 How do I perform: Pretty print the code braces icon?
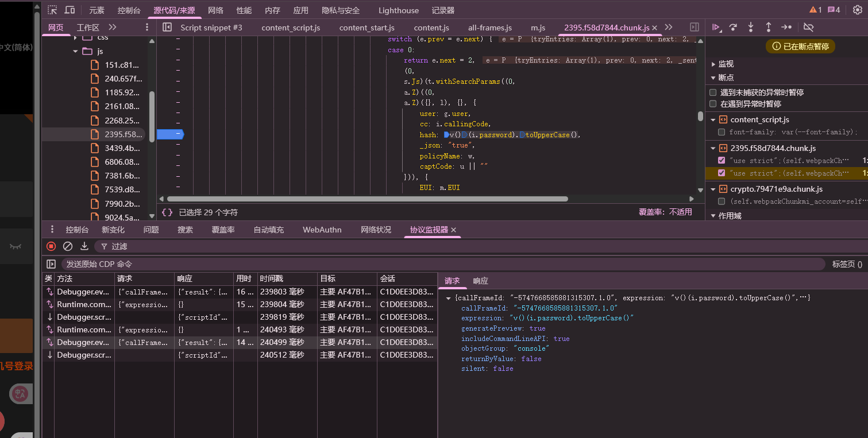167,212
